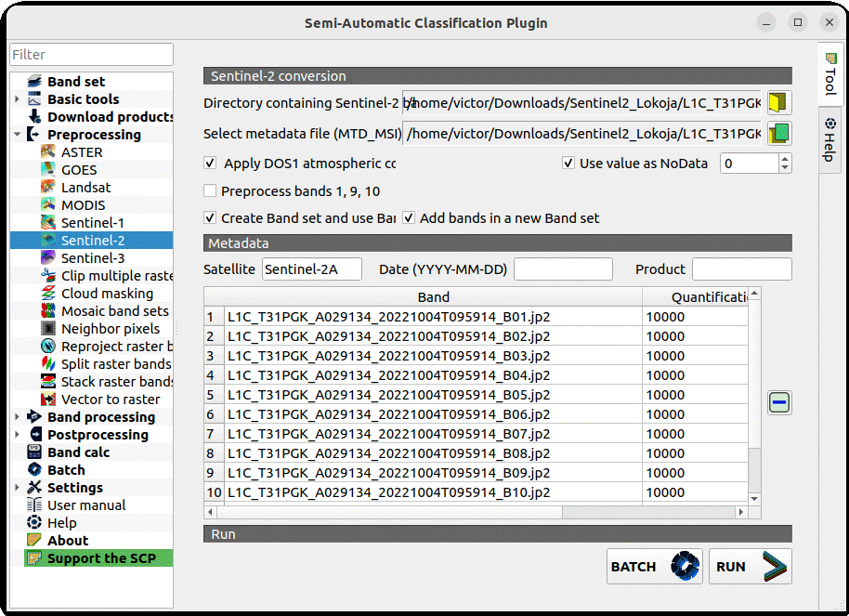Image resolution: width=849 pixels, height=616 pixels.
Task: Browse for MTD_MSI metadata file
Action: [779, 133]
